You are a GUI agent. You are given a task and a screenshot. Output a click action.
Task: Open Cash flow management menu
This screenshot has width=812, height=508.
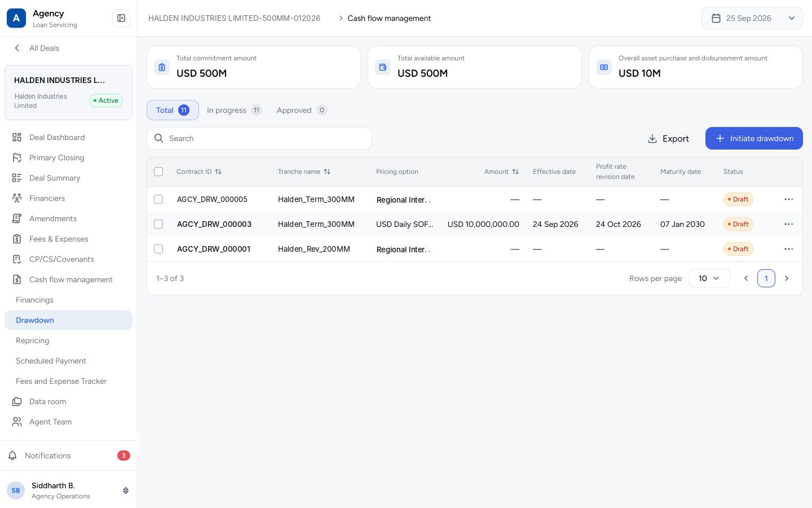[68, 279]
